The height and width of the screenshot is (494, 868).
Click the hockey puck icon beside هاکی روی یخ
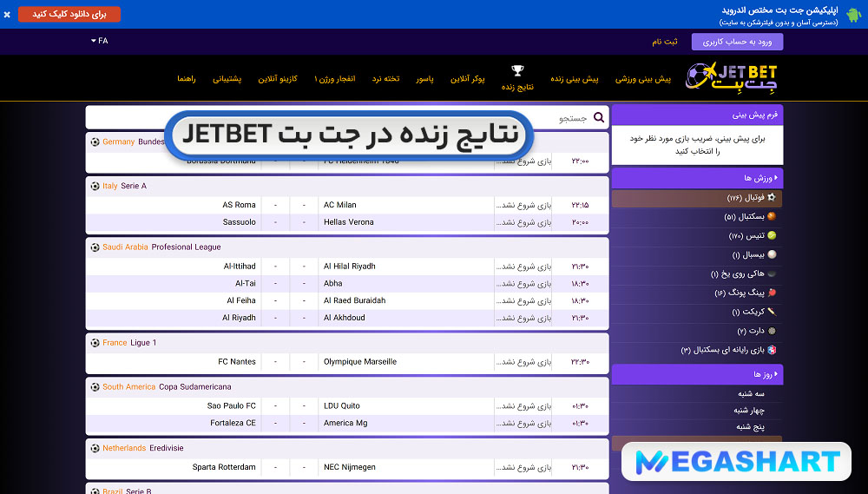(x=771, y=273)
